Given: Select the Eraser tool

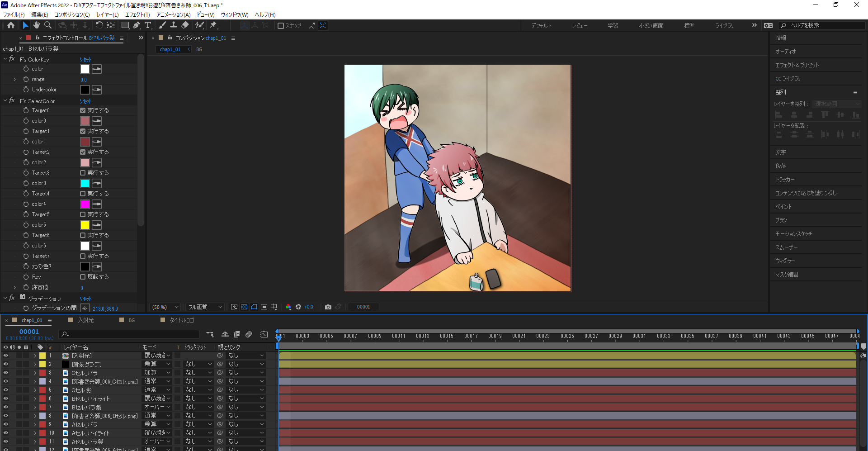Looking at the screenshot, I should [x=185, y=25].
